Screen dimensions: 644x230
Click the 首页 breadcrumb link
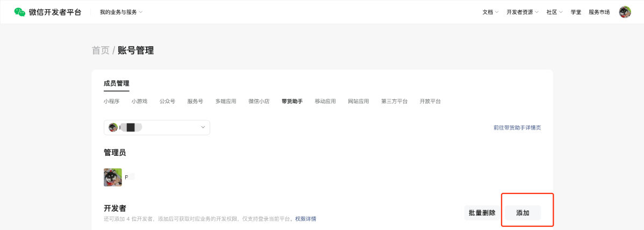(101, 51)
